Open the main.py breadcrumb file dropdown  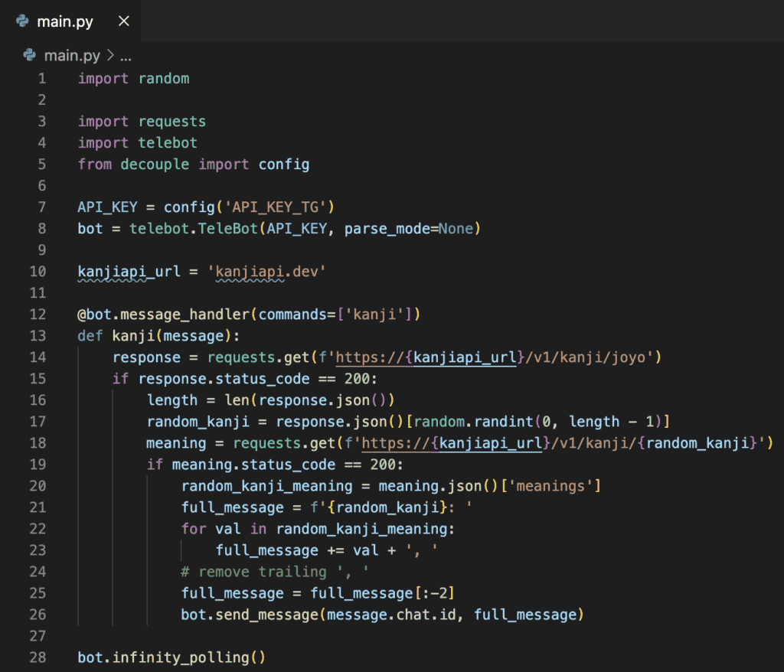(71, 55)
